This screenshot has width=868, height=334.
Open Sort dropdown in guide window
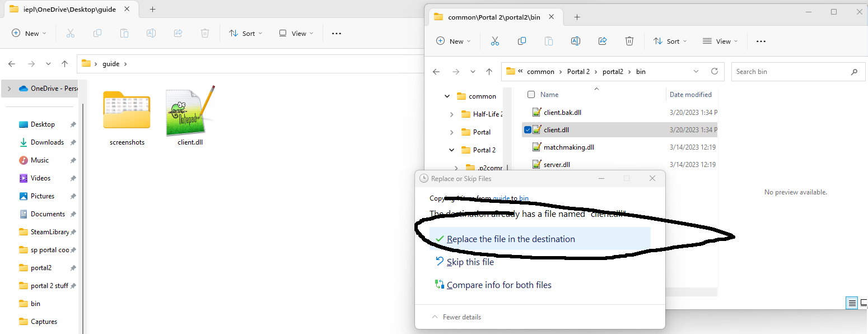tap(245, 33)
